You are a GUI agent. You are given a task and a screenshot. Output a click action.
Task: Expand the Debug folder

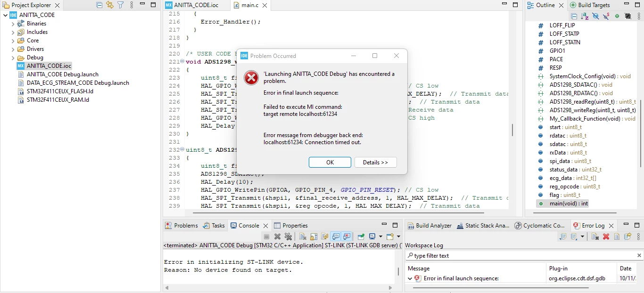point(13,57)
